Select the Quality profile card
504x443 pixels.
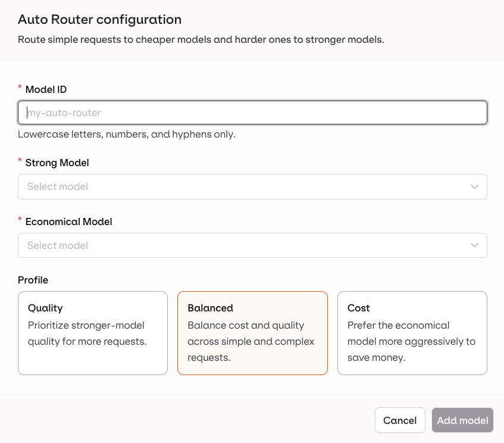click(x=92, y=332)
